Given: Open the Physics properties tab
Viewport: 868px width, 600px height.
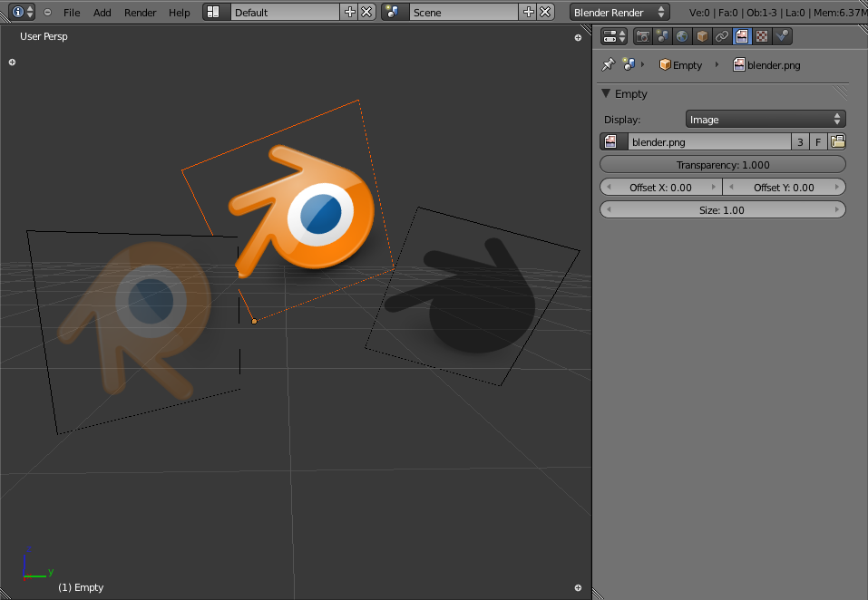Looking at the screenshot, I should pyautogui.click(x=781, y=36).
